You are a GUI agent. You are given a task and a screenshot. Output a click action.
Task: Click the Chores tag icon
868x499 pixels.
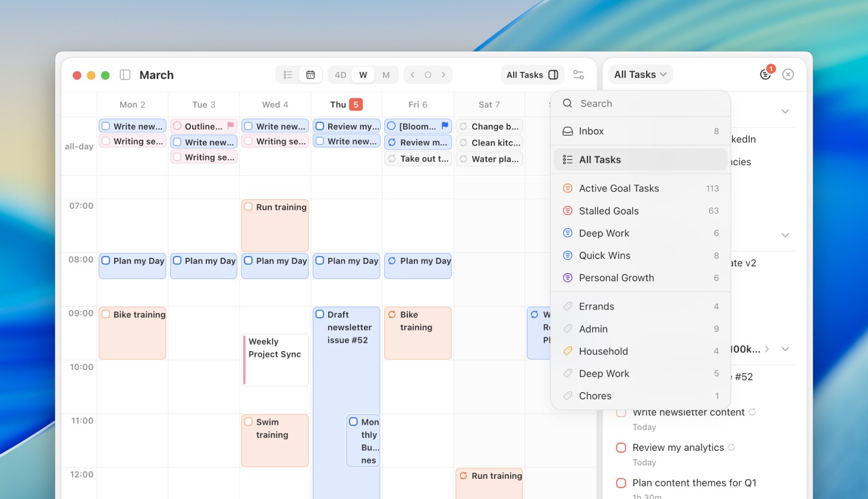(568, 396)
